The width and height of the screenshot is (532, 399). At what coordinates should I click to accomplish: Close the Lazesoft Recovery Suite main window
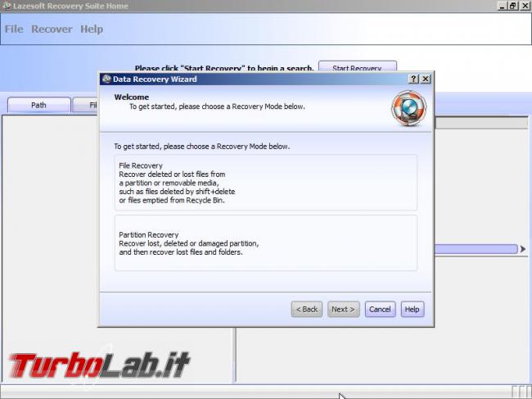[525, 6]
